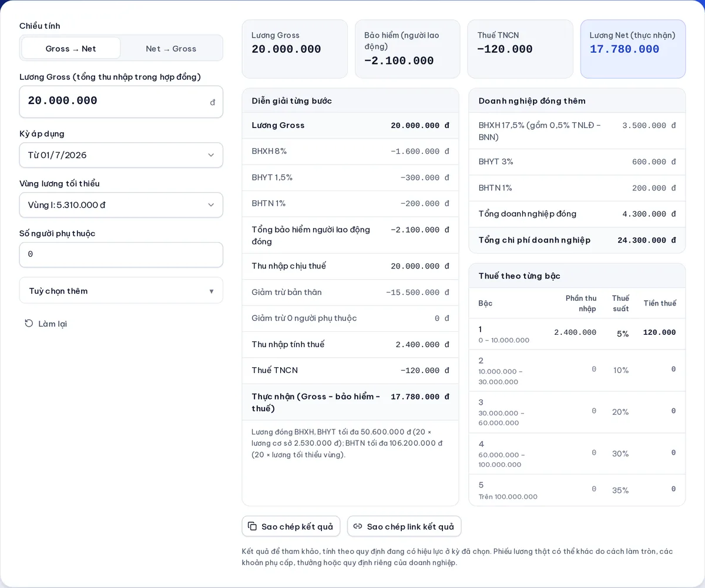Click the "Làm lại" reset button
This screenshot has width=705, height=588.
(x=46, y=324)
